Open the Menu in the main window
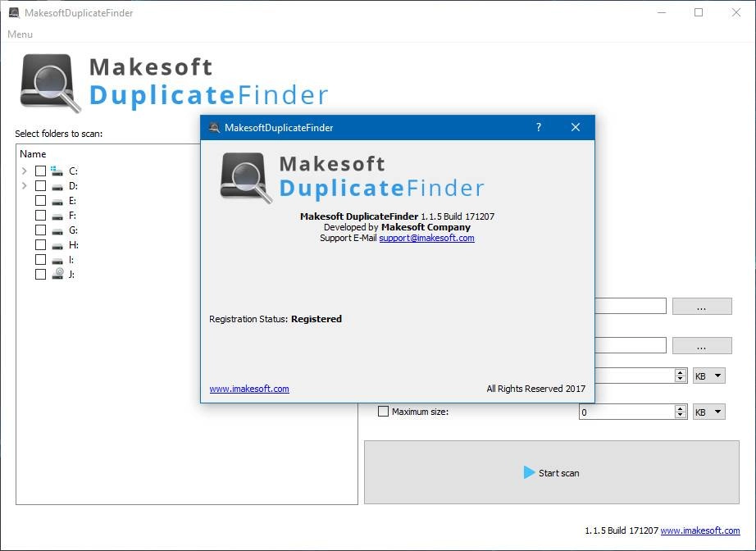Screen dimensions: 756x551 point(20,34)
